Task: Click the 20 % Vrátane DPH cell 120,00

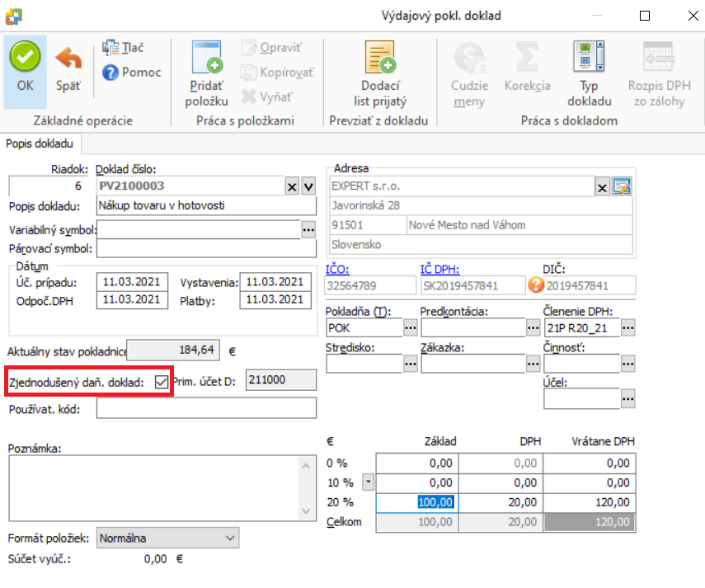Action: 590,502
